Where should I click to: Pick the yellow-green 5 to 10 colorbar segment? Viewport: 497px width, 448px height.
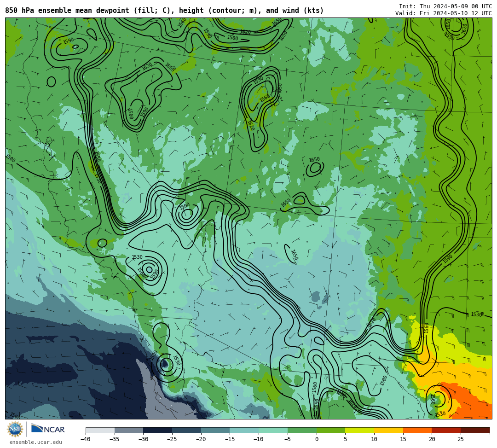(x=359, y=430)
